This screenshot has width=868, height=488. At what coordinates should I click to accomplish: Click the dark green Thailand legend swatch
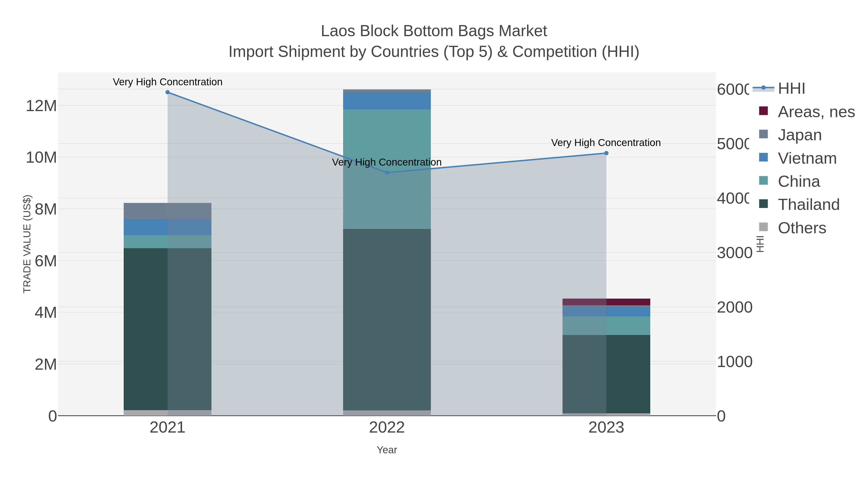[x=764, y=204]
